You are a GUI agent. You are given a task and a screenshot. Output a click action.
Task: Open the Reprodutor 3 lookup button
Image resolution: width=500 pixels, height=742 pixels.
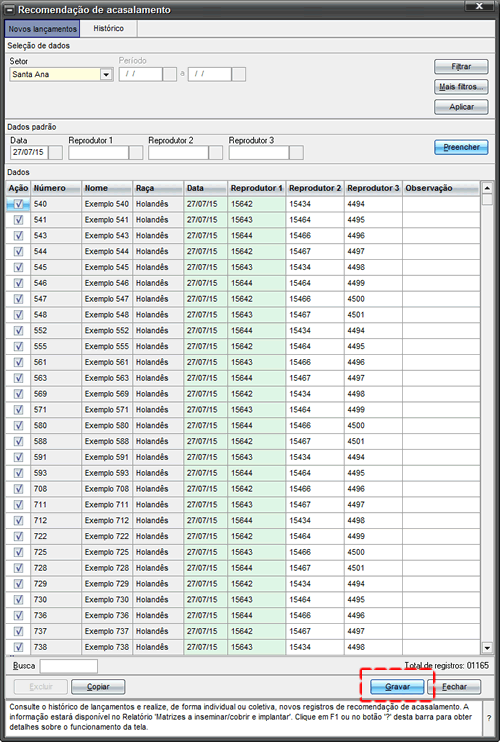pyautogui.click(x=297, y=152)
